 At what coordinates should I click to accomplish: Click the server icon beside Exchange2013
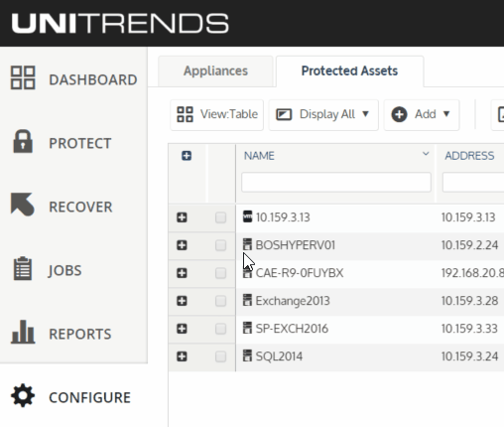tap(247, 300)
